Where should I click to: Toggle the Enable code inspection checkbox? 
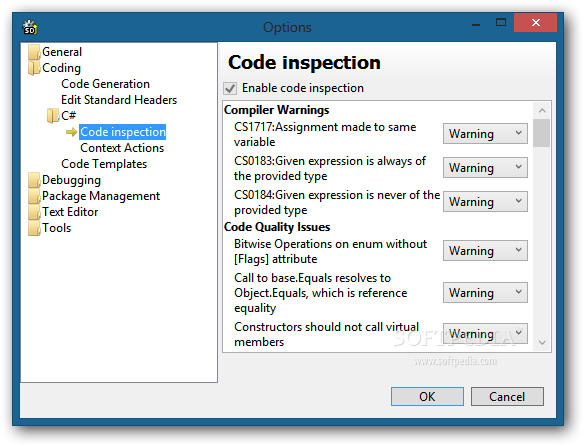pyautogui.click(x=230, y=88)
